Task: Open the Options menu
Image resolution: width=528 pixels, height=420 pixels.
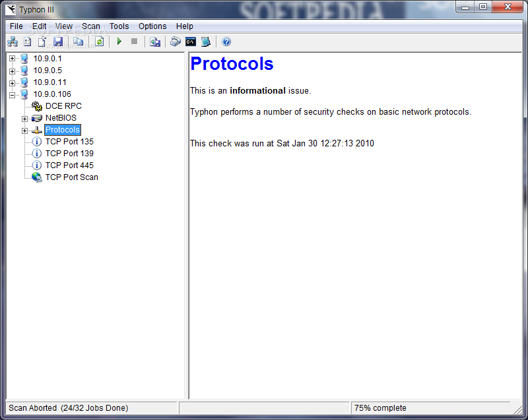Action: [152, 26]
